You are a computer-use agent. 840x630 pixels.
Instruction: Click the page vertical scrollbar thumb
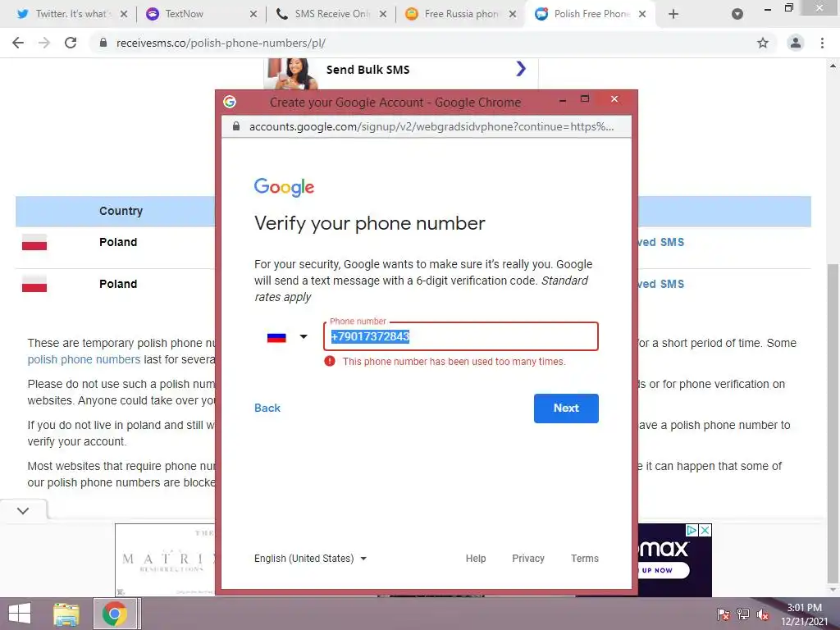click(833, 423)
